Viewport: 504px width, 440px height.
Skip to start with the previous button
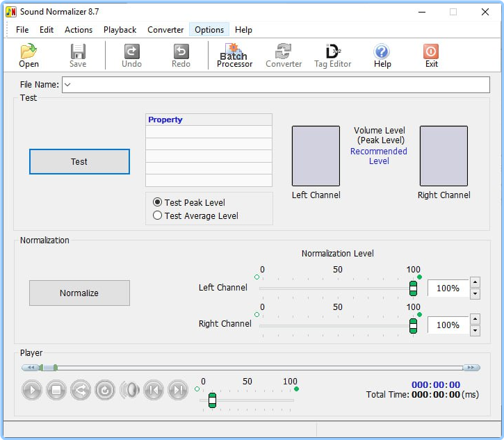pos(154,390)
